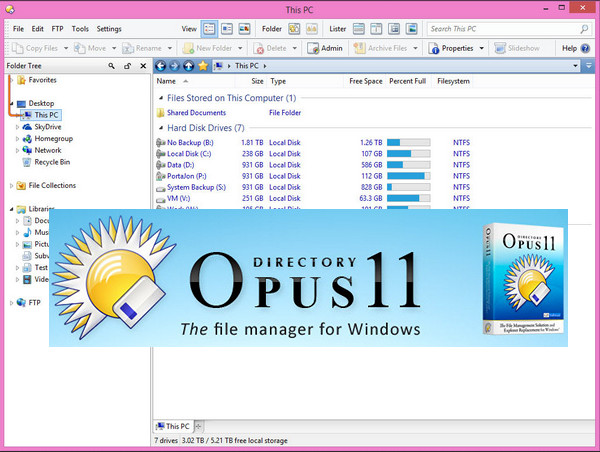Click percent full bar for Local Disk (C:)
This screenshot has width=600, height=452.
coord(409,154)
